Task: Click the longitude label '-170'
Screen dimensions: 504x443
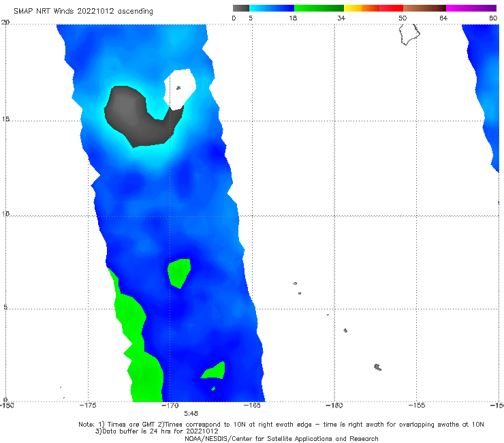Action: (x=170, y=406)
